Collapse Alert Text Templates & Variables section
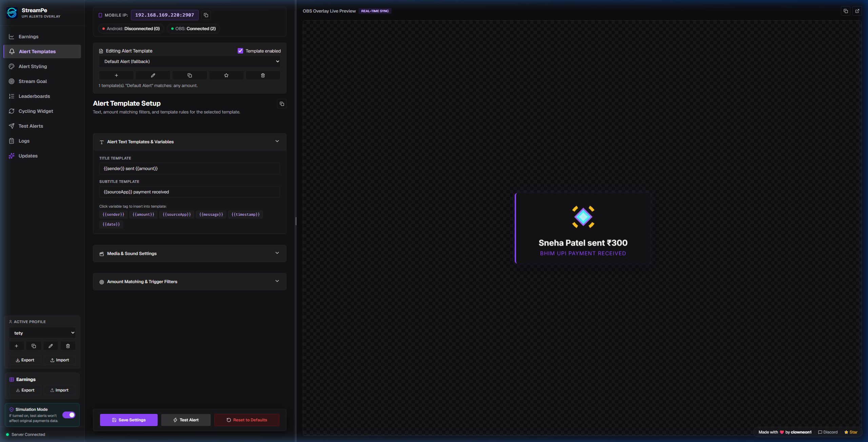 (190, 142)
